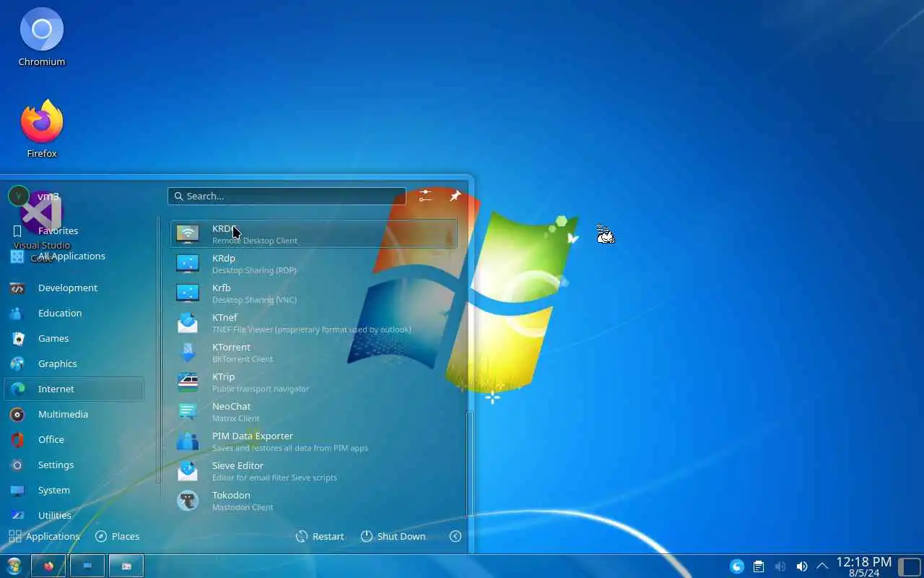924x578 pixels.
Task: Open Tokodon Mastodon Client
Action: pyautogui.click(x=314, y=501)
